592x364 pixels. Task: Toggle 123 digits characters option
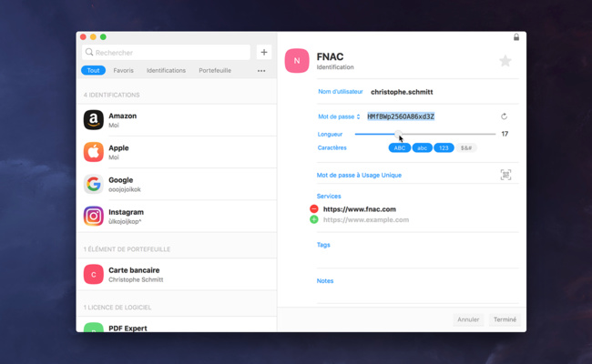(444, 147)
